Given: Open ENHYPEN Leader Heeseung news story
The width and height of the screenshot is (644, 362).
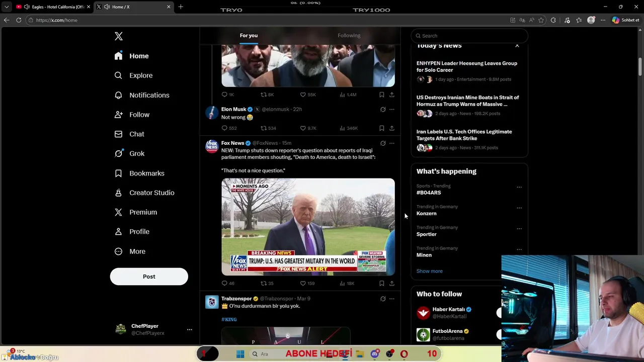Looking at the screenshot, I should point(467,66).
